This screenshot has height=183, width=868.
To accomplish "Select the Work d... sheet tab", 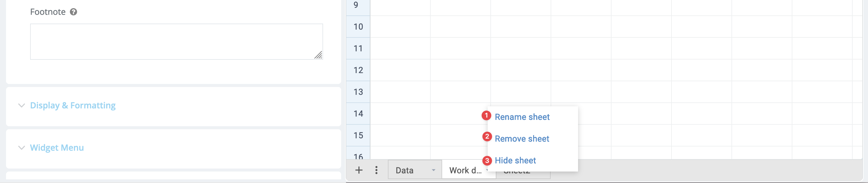I will [465, 171].
